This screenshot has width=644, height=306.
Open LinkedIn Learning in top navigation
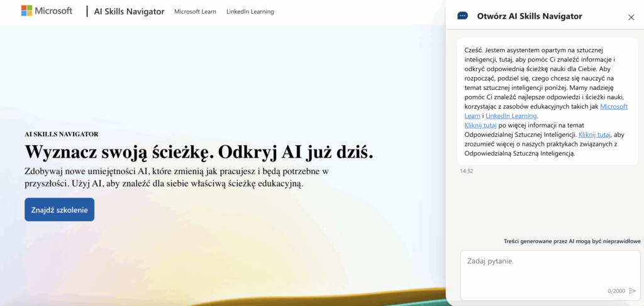[250, 11]
